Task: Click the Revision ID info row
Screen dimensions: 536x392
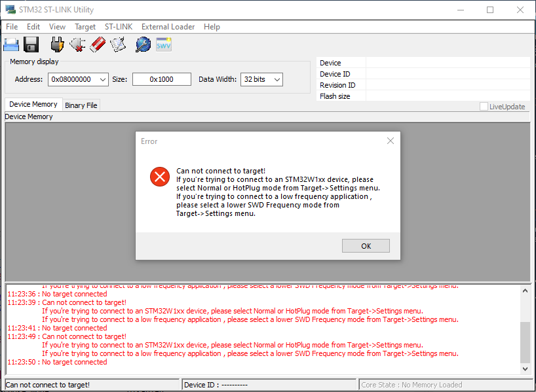Action: tap(423, 85)
